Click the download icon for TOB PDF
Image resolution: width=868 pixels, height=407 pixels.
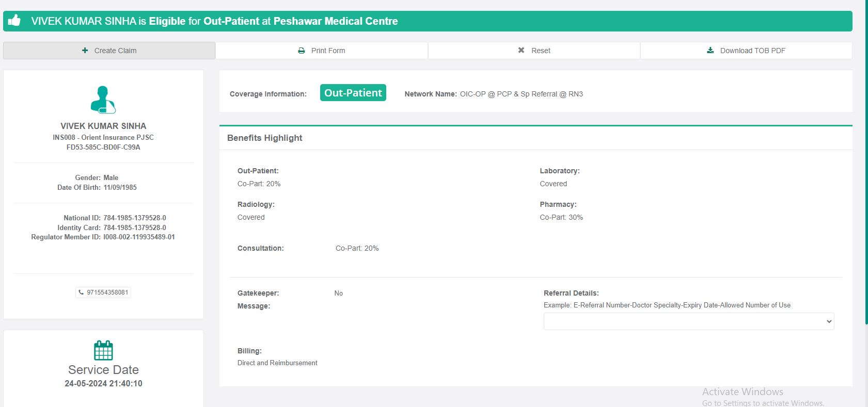(x=711, y=50)
